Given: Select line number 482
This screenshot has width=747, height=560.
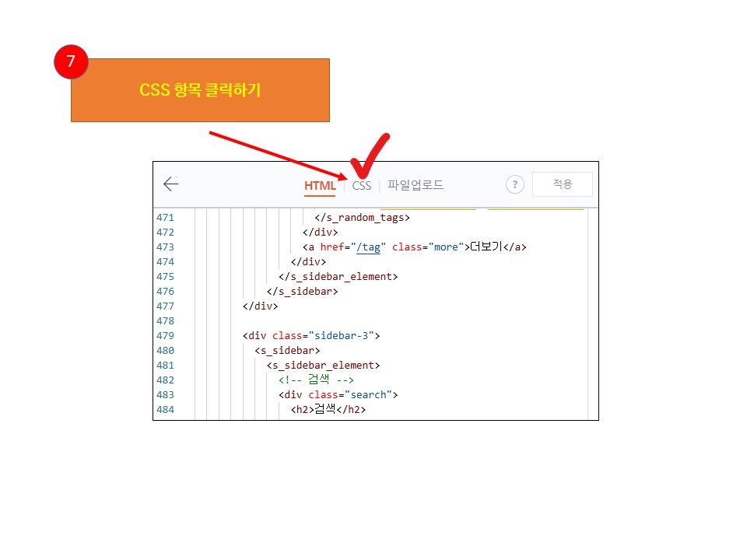Looking at the screenshot, I should (165, 380).
